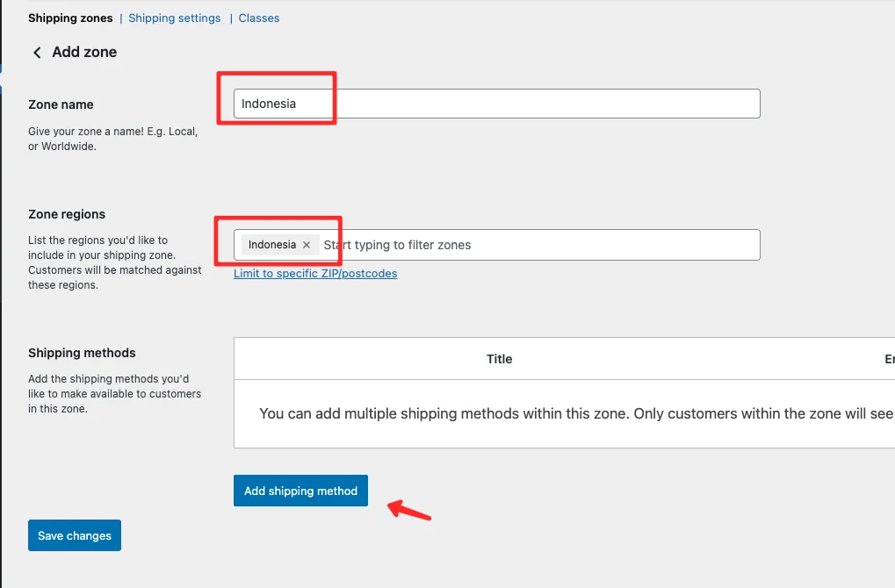Click the 'List the regions' help text
This screenshot has width=895, height=588.
[114, 262]
